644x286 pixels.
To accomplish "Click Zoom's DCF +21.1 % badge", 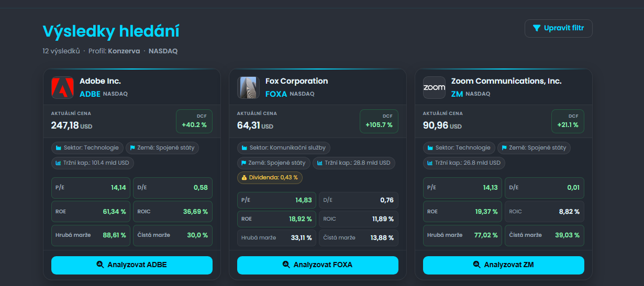I will [568, 121].
